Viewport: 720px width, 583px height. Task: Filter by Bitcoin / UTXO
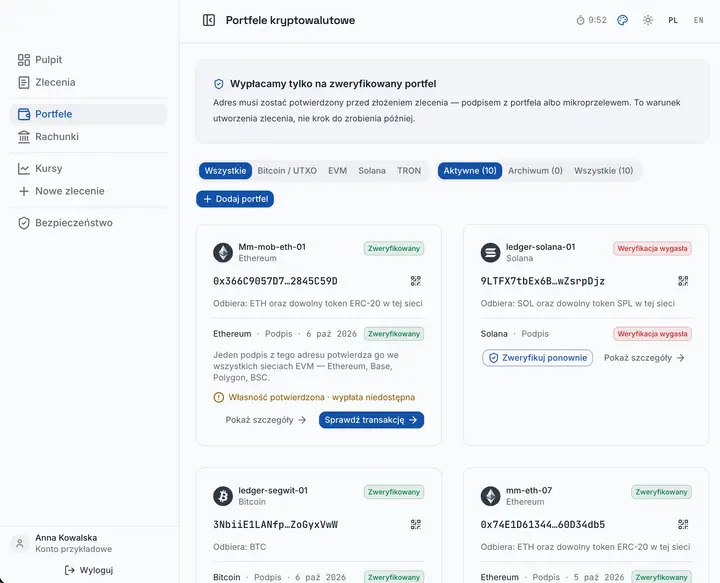pos(287,171)
